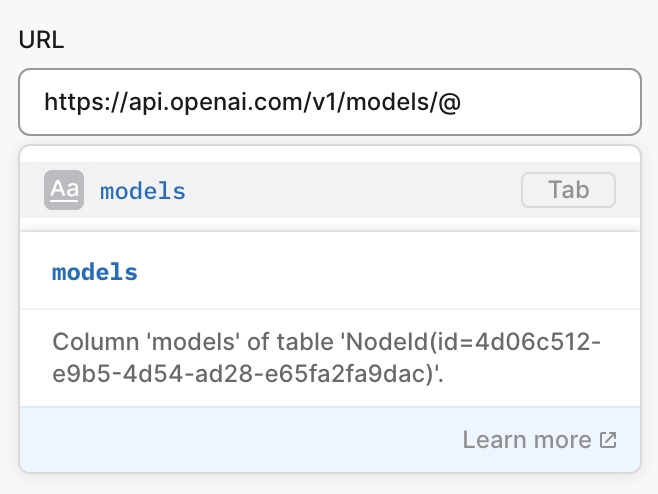Screen dimensions: 658x494
Task: Click empty space right of the @ in URL box
Action: (550, 102)
